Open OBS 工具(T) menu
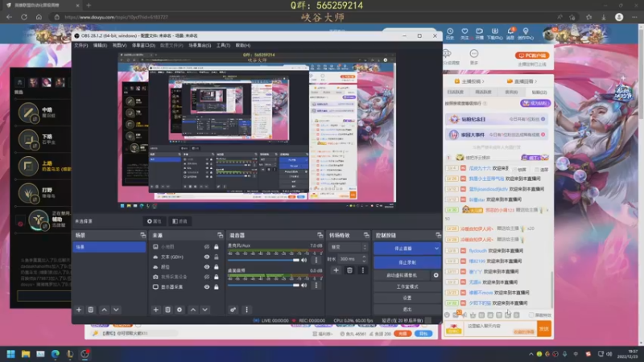644x362 pixels. [x=223, y=45]
